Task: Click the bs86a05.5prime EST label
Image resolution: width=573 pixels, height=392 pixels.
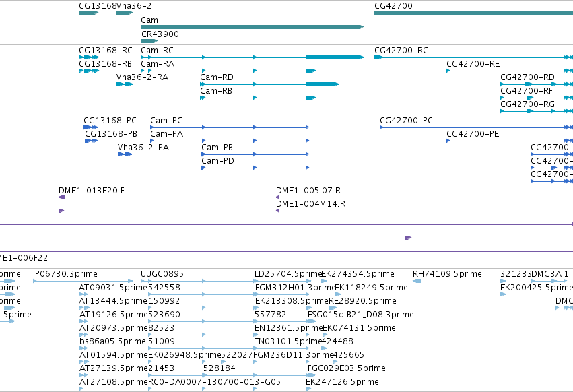Action: coord(112,341)
